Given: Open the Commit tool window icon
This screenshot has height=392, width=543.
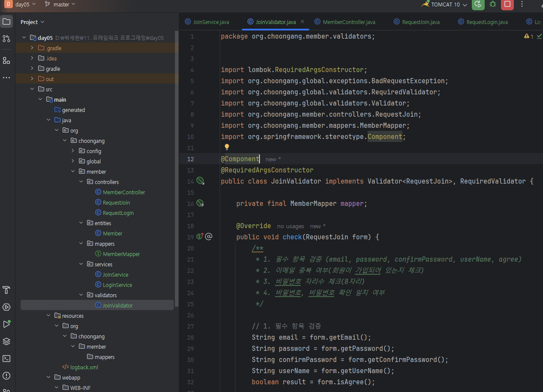Looking at the screenshot, I should tap(6, 39).
